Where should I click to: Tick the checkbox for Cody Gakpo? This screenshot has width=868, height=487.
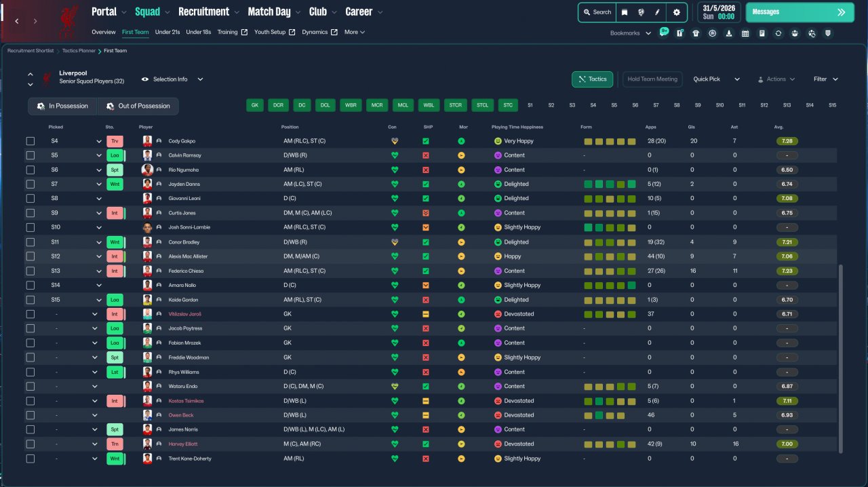click(30, 141)
